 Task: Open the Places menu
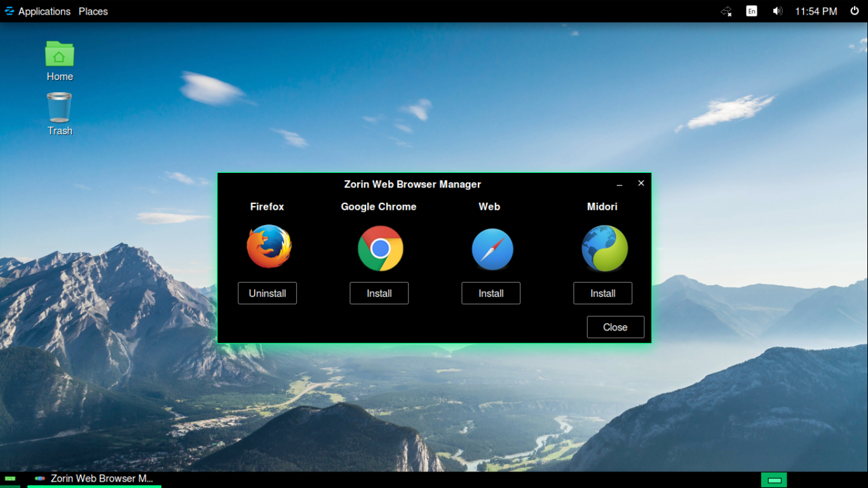(93, 11)
